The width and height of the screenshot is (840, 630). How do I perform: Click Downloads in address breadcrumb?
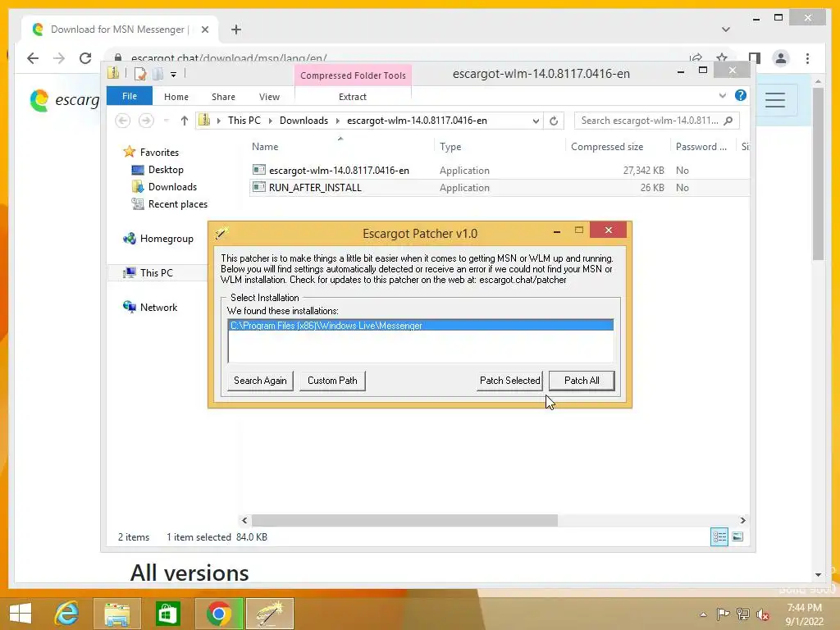point(304,121)
